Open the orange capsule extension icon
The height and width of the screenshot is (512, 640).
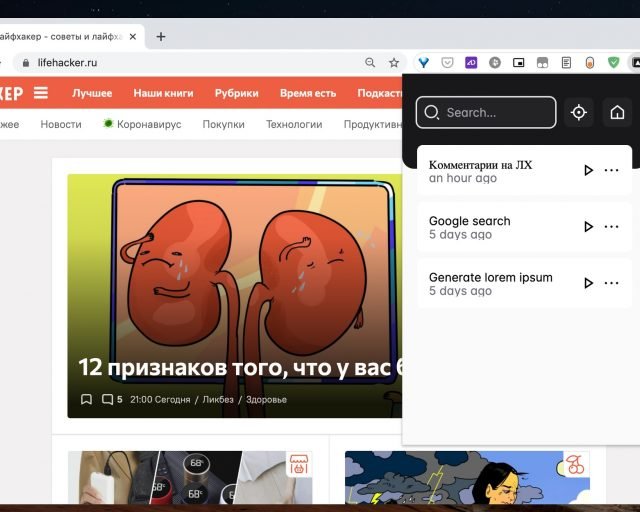click(590, 62)
